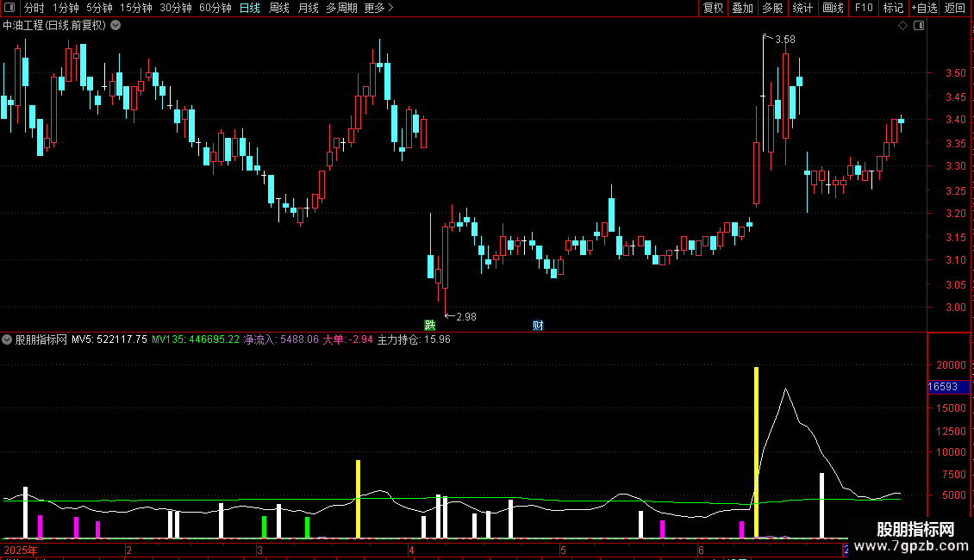Click the MV5: 522117.75 value
This screenshot has height=560, width=974.
coord(109,339)
